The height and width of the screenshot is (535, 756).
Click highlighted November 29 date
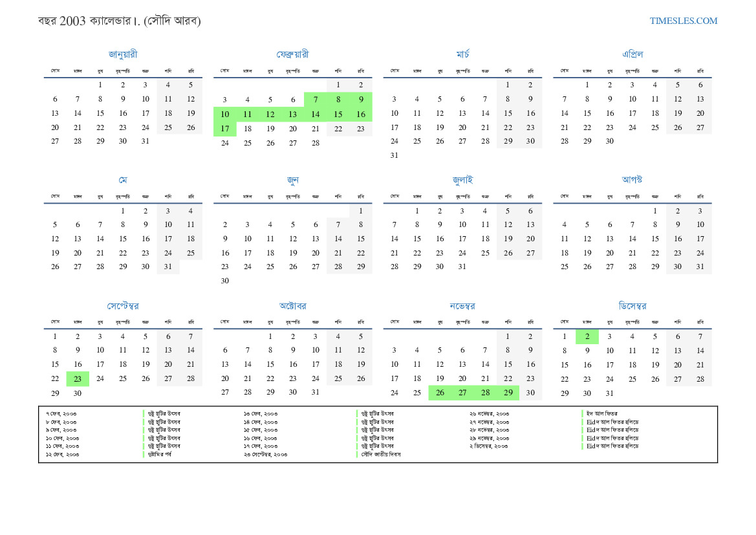(x=508, y=393)
